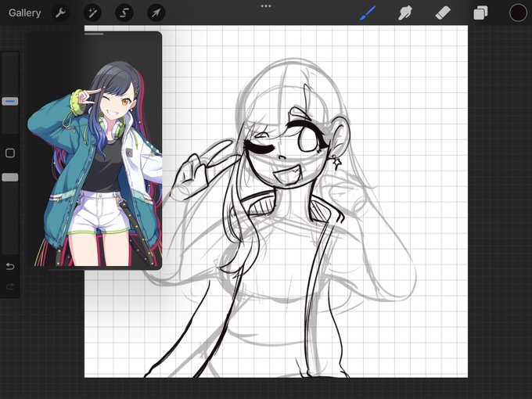Activate the Selection tool
This screenshot has height=399, width=532.
(124, 13)
